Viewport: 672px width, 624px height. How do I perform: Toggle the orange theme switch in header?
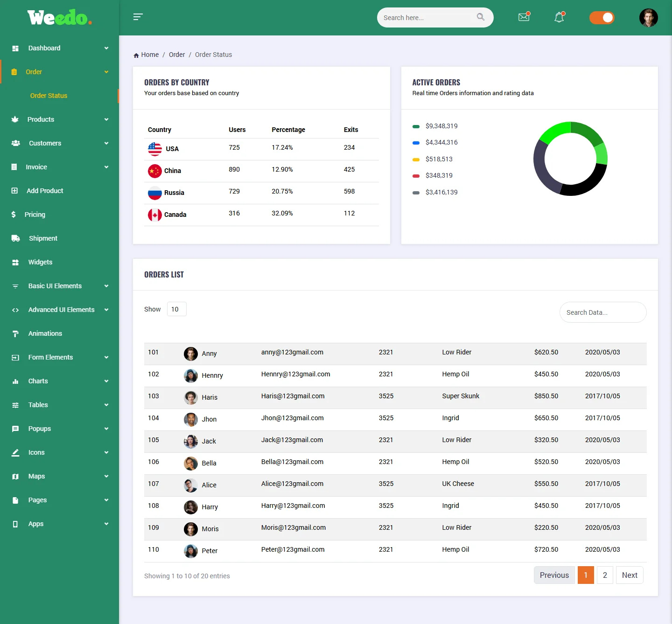[602, 18]
